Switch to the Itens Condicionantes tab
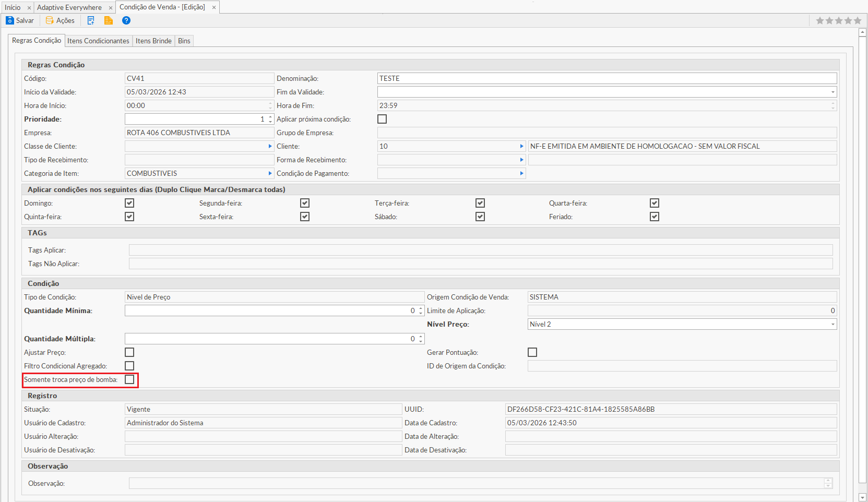 tap(98, 41)
